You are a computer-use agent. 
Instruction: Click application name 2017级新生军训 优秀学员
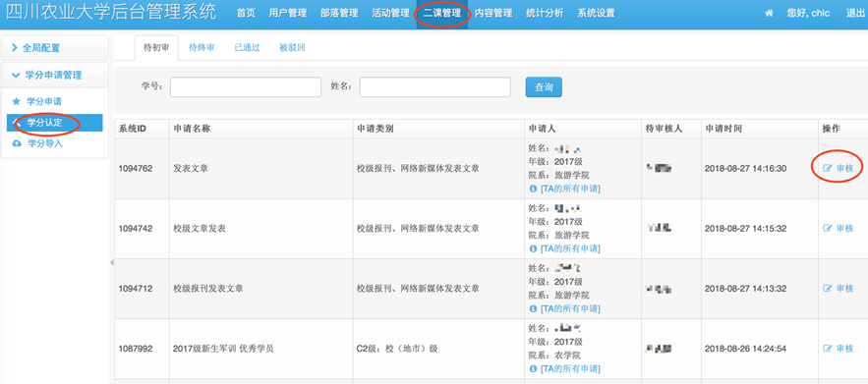[x=224, y=349]
